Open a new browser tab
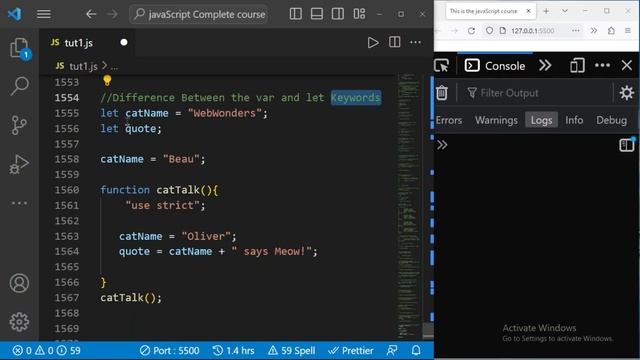Viewport: 640px width, 360px height. pyautogui.click(x=546, y=11)
